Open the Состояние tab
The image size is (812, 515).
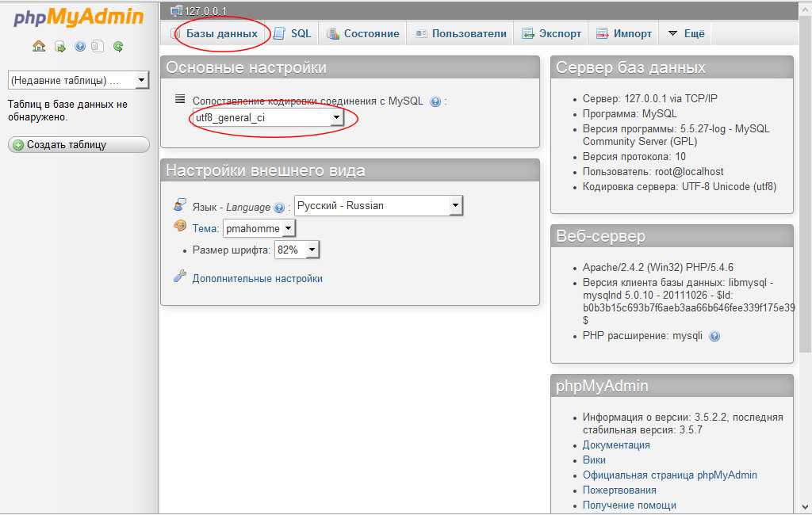[x=362, y=33]
